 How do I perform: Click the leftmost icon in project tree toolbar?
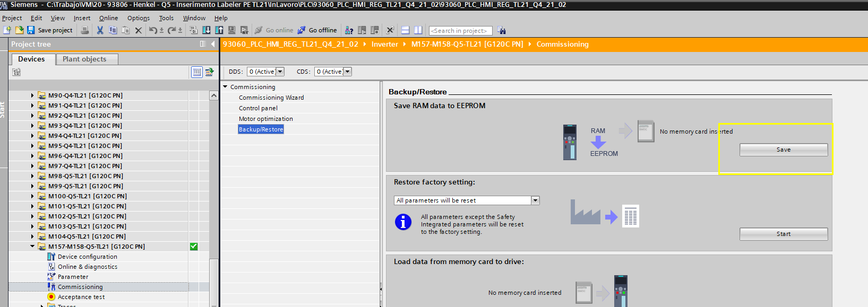click(x=16, y=72)
